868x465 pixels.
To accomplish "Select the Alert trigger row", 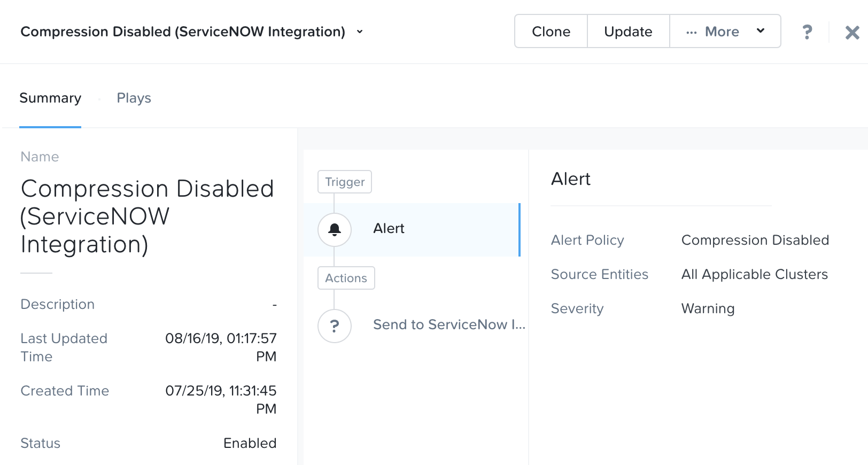I will tap(412, 229).
